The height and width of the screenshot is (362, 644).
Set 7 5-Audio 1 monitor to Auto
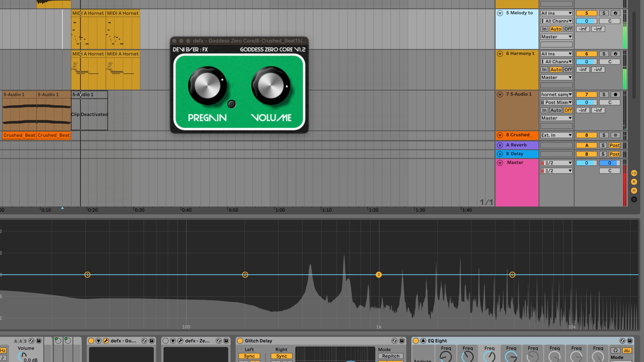coord(556,110)
